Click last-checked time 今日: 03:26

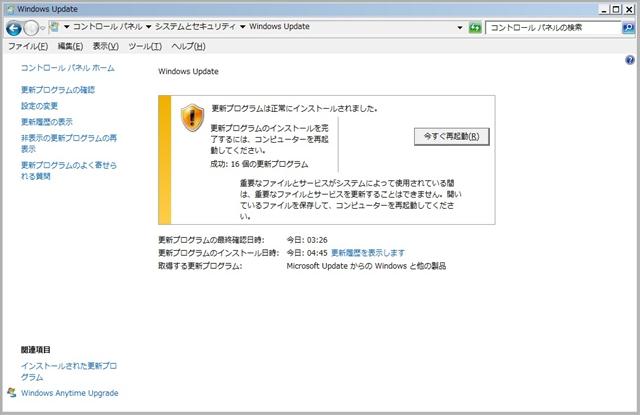(307, 240)
